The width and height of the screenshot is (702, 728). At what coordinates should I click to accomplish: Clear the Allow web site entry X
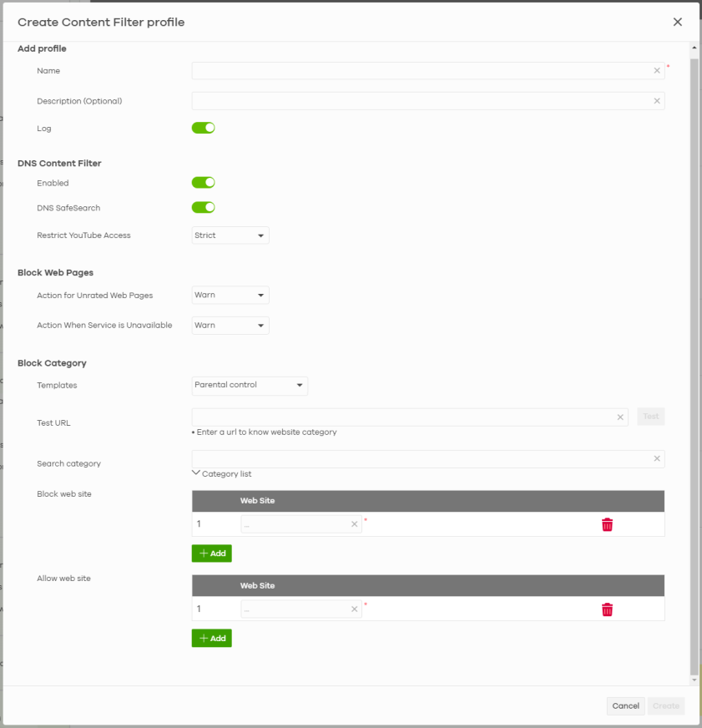point(354,609)
